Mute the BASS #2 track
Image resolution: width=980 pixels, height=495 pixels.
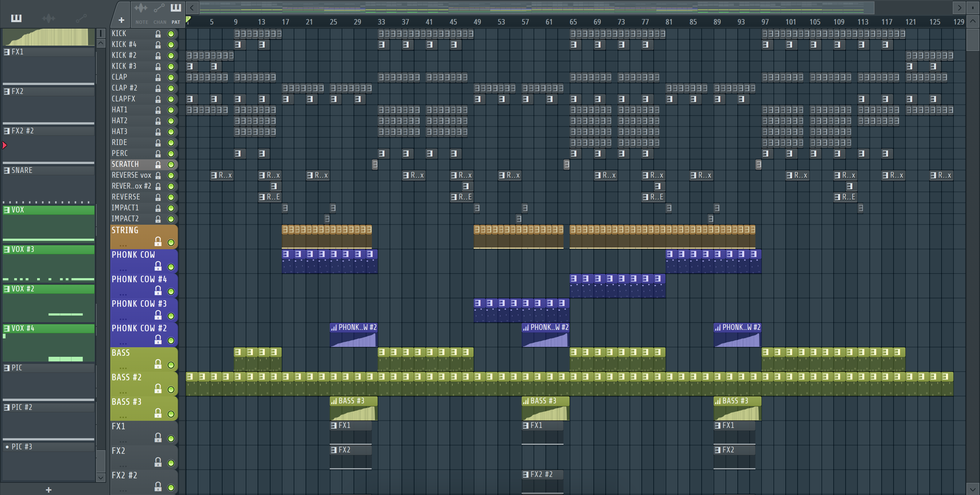pos(171,389)
